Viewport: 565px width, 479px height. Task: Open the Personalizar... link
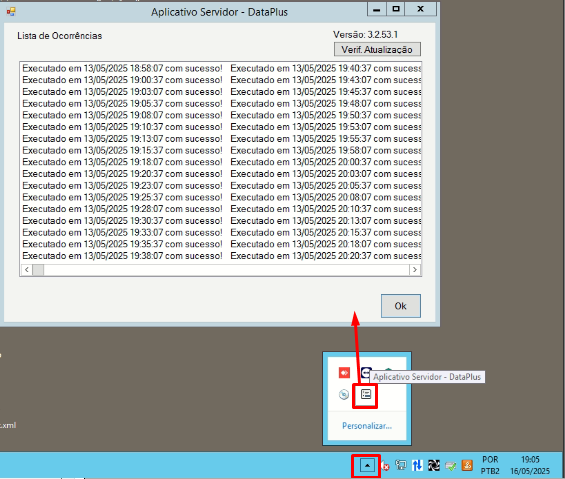tap(367, 426)
